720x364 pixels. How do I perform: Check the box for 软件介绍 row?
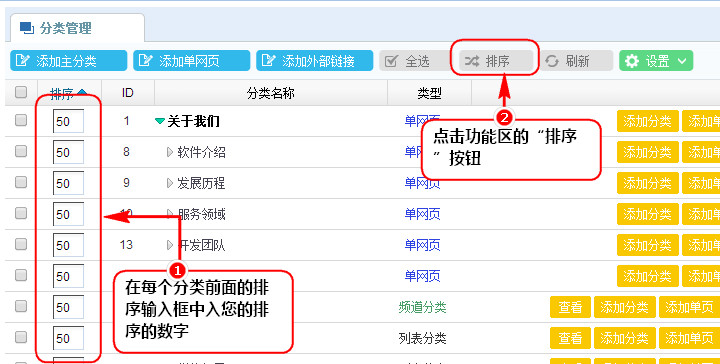click(x=21, y=151)
